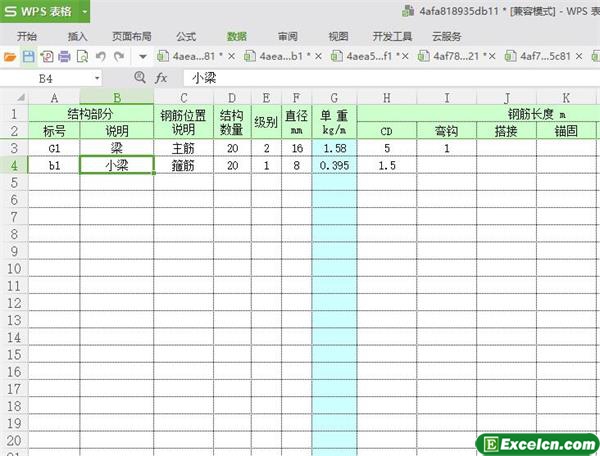Click the formula bar containing 小梁

click(390, 78)
